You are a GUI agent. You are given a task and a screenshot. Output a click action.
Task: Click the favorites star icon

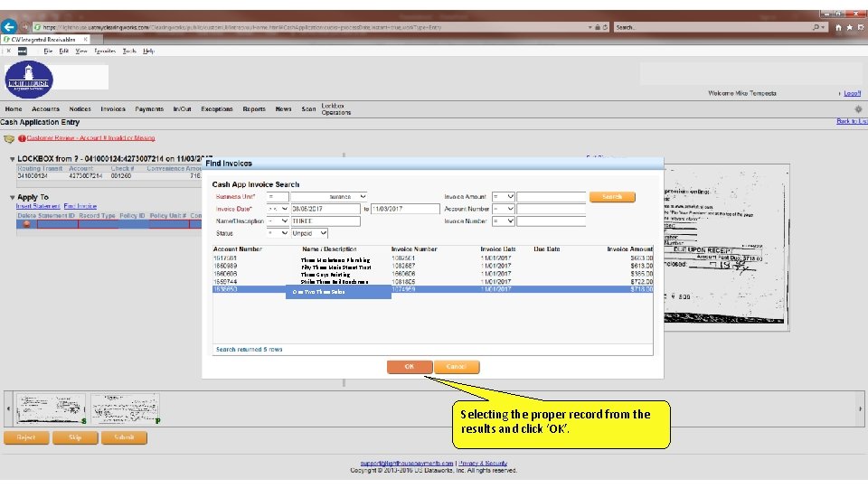(x=849, y=27)
